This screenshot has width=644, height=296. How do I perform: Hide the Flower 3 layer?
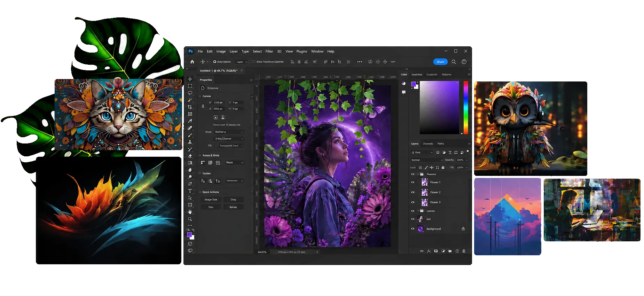pos(413,202)
